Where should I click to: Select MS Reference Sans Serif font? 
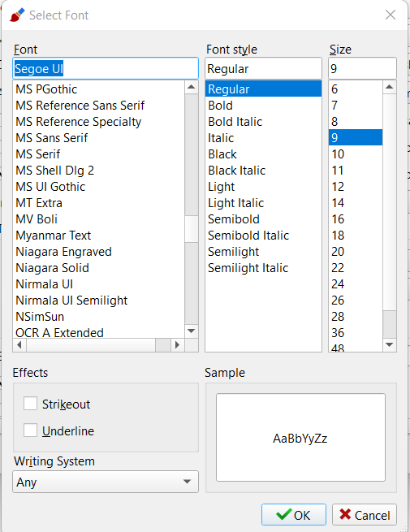[x=99, y=105]
